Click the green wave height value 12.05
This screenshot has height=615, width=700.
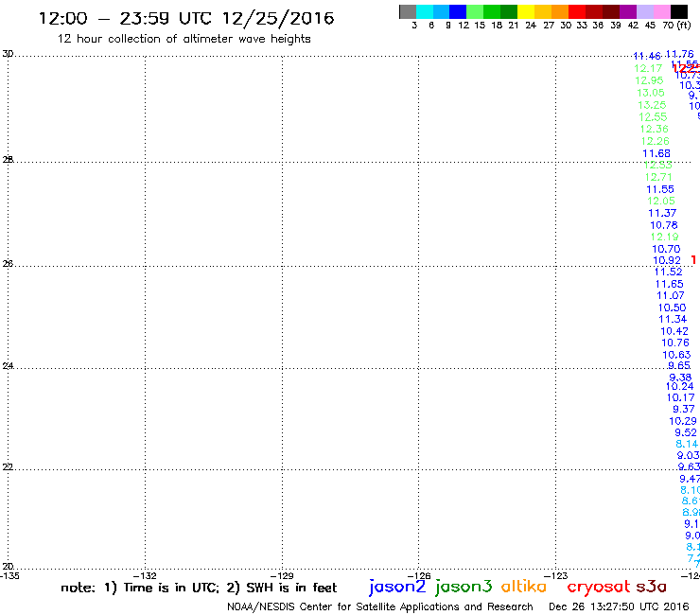coord(661,201)
